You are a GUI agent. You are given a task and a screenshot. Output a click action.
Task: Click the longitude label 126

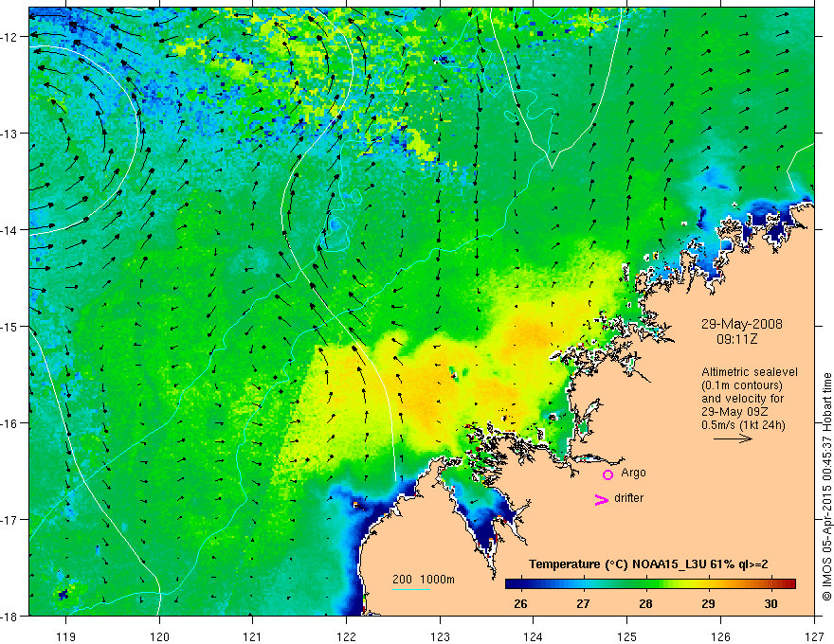(720, 636)
